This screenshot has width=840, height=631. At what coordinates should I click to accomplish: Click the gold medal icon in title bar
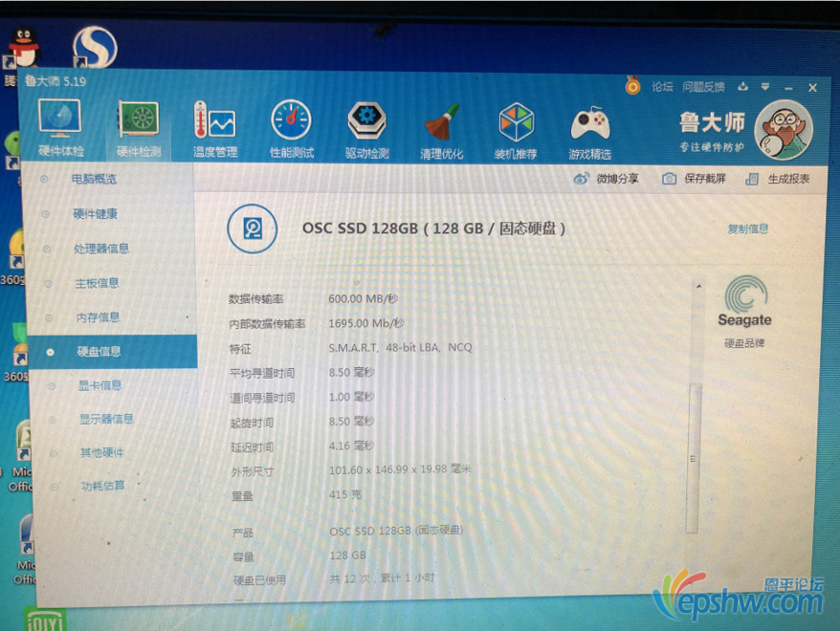632,86
